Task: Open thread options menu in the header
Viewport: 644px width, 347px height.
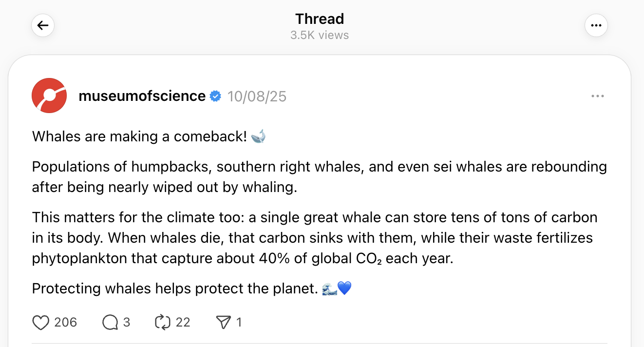Action: coord(596,25)
